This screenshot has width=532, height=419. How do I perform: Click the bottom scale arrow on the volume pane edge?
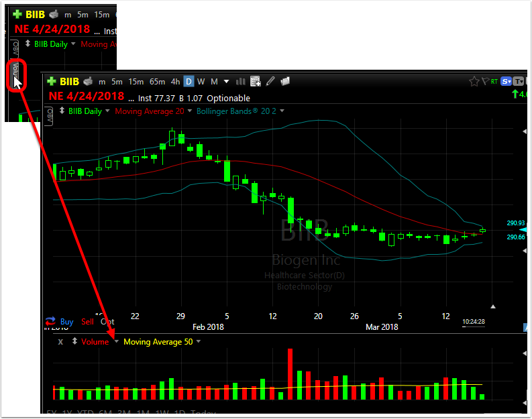(x=525, y=403)
